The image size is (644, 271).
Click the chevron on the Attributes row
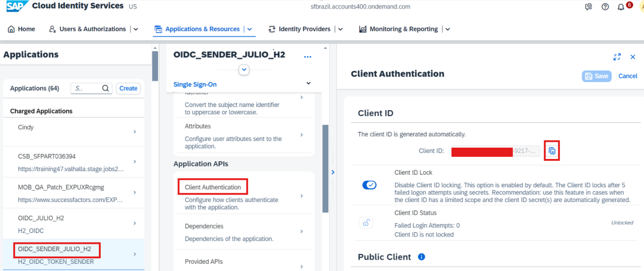[302, 135]
